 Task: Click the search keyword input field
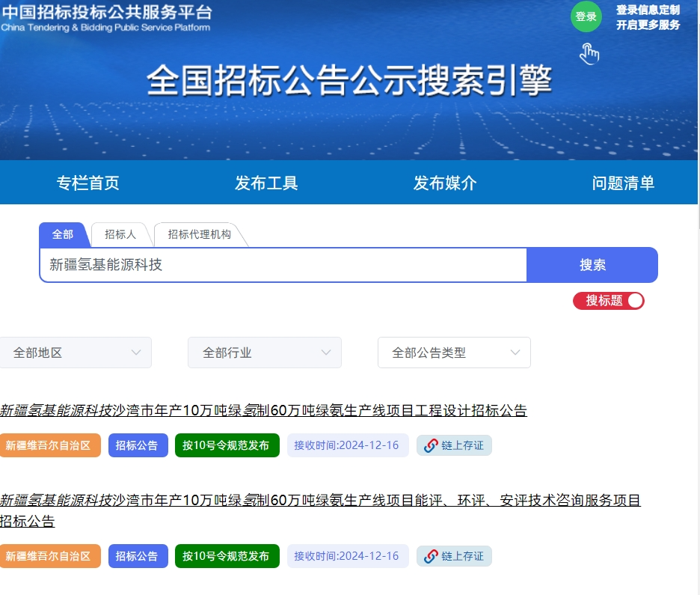(x=283, y=265)
